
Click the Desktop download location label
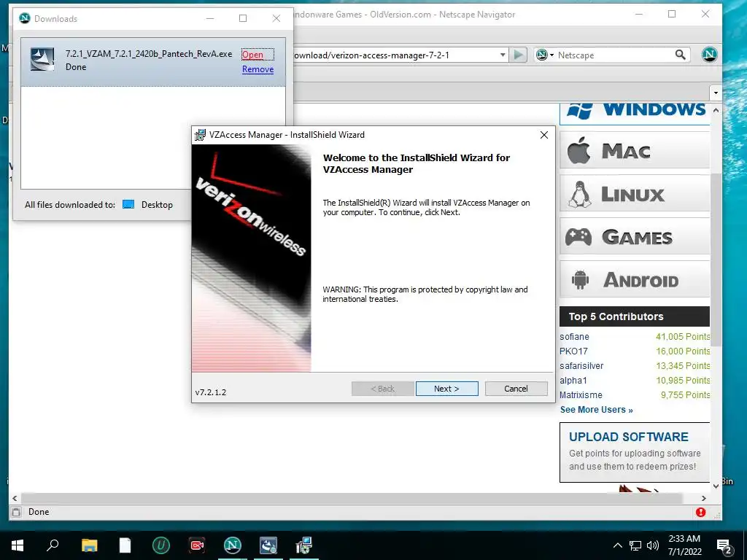coord(157,205)
